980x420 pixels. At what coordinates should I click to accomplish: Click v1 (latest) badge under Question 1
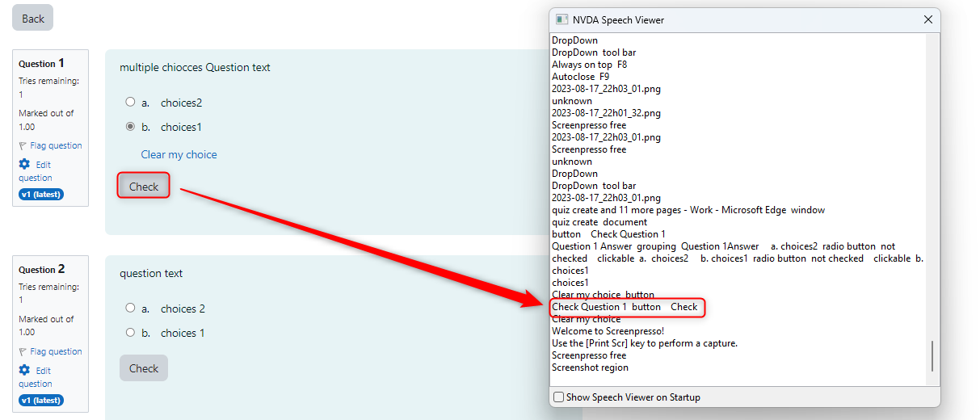tap(41, 194)
